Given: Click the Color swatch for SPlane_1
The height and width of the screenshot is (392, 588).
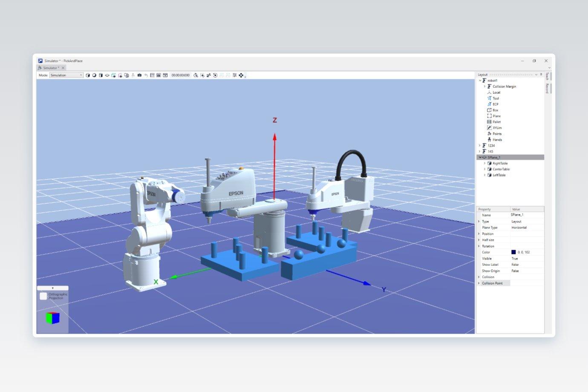Looking at the screenshot, I should tap(513, 252).
